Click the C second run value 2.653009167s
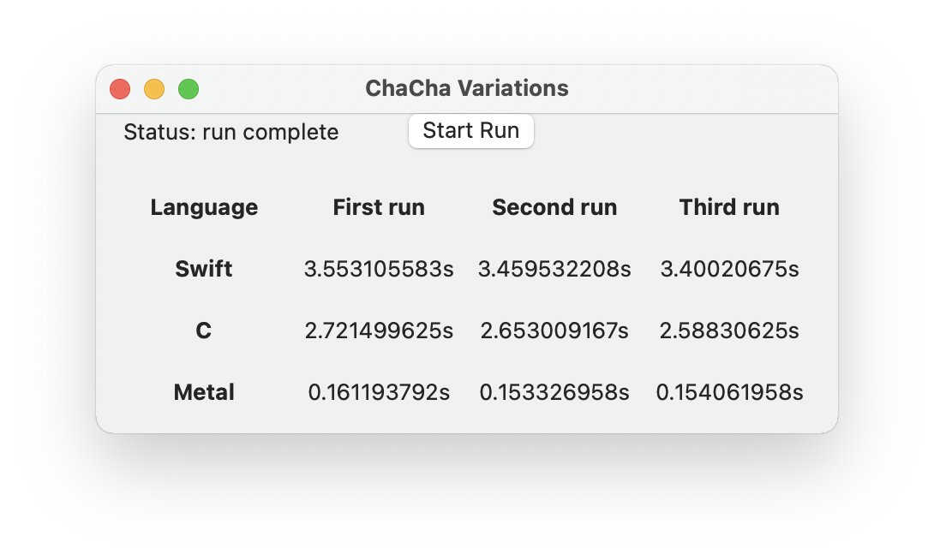Image resolution: width=934 pixels, height=560 pixels. tap(554, 331)
